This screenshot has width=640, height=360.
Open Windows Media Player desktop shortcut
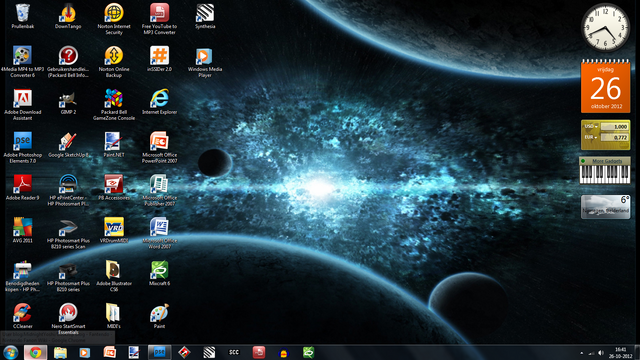[x=205, y=62]
